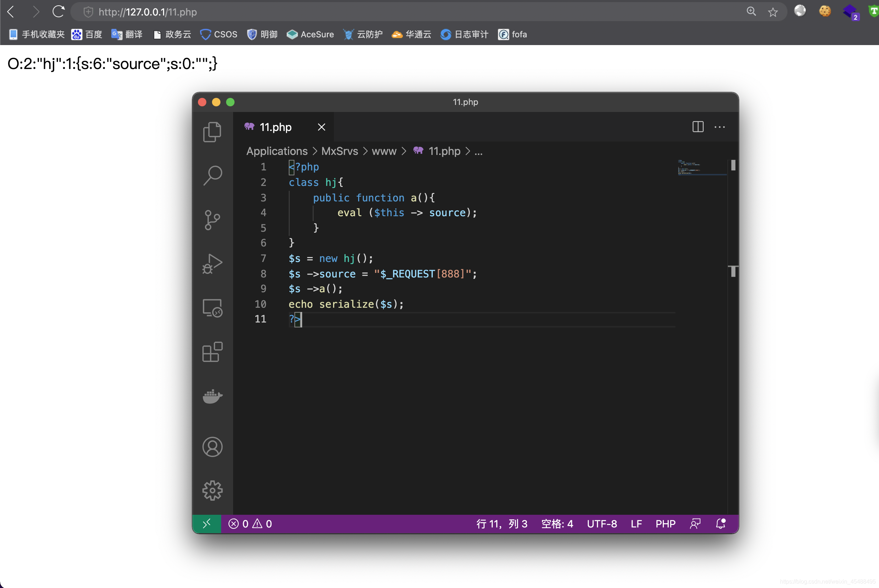Screen dimensions: 879x588
Task: Reload the 127.0.0.1/11.php page
Action: coord(58,12)
